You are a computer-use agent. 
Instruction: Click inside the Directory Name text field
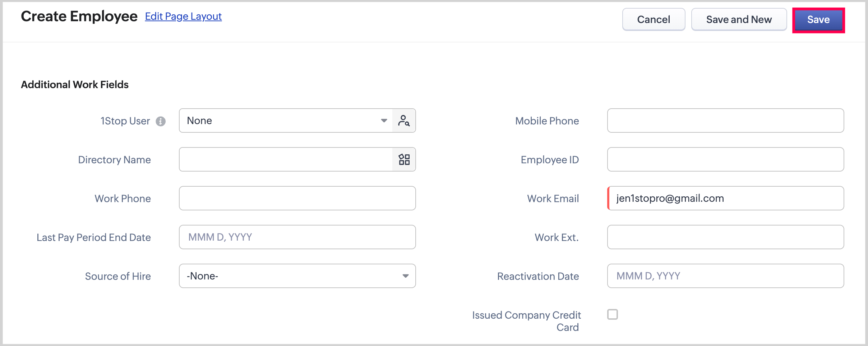286,160
